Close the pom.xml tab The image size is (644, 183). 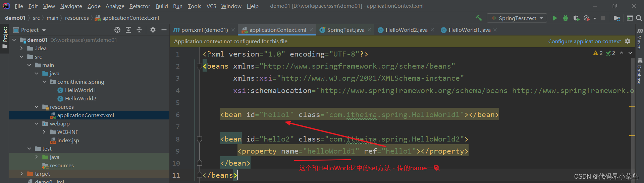click(233, 30)
